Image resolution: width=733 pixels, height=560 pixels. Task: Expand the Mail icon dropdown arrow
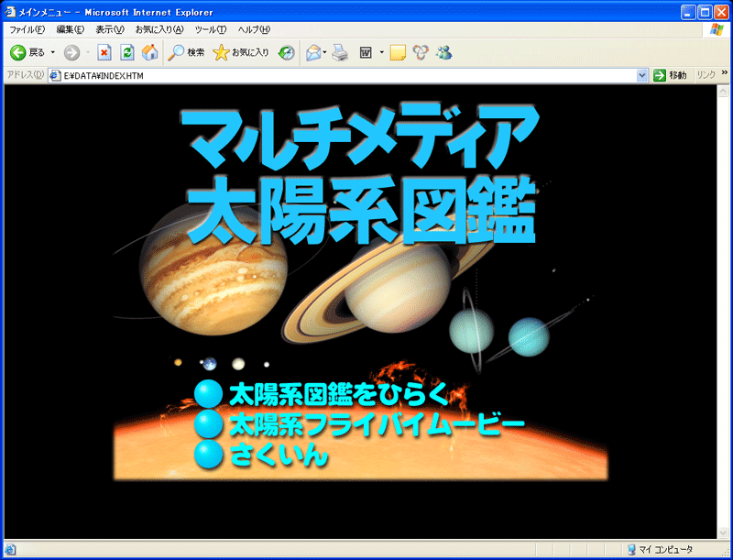(325, 52)
